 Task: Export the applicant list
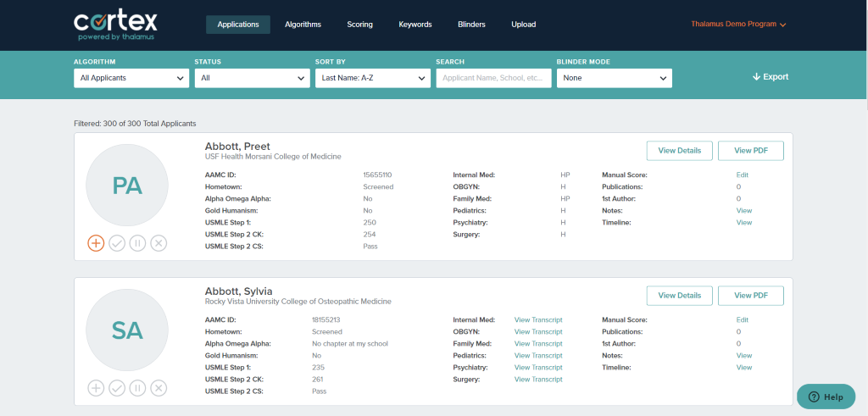[770, 77]
